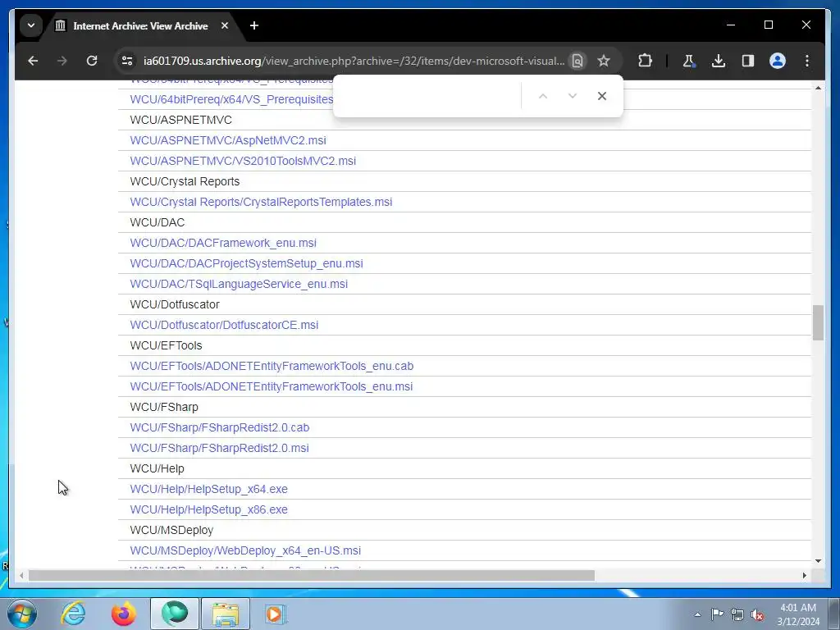Click the WCU/FSharp folder text
Screen dimensions: 840x630
pos(164,407)
